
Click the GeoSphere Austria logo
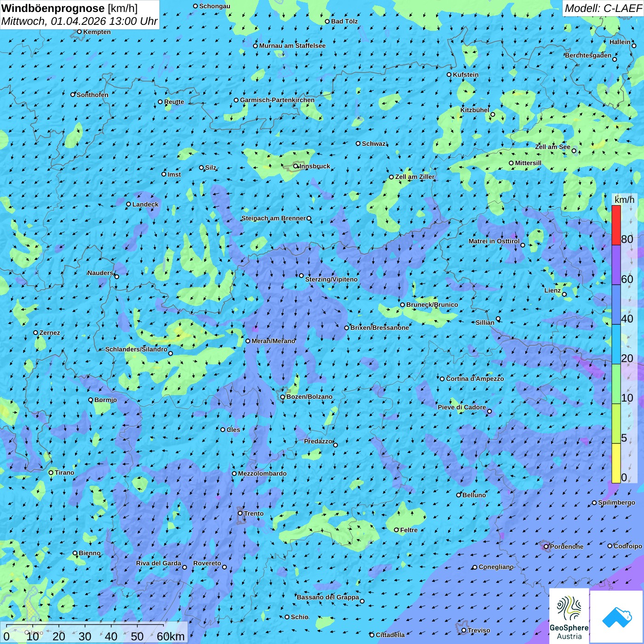[x=569, y=616]
